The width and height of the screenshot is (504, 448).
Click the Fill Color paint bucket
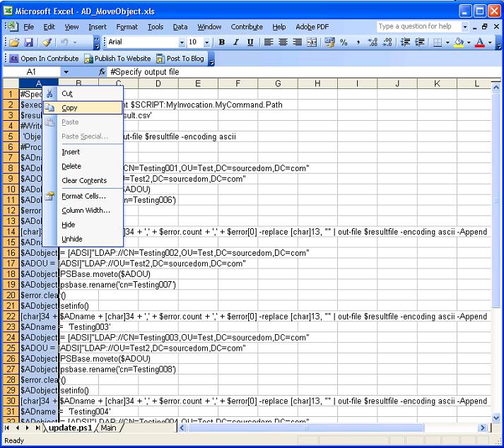pyautogui.click(x=459, y=42)
